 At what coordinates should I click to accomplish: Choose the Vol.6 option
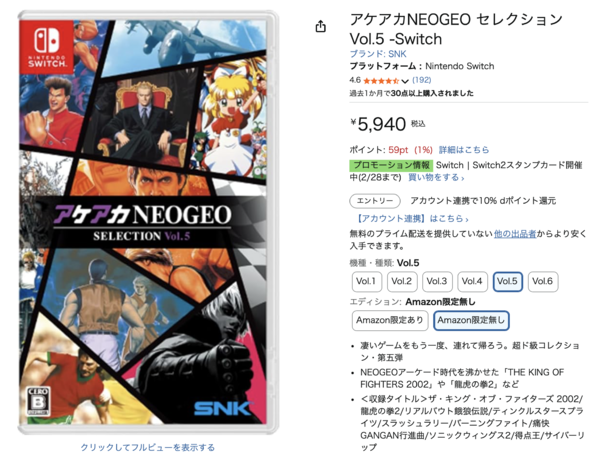(x=543, y=281)
